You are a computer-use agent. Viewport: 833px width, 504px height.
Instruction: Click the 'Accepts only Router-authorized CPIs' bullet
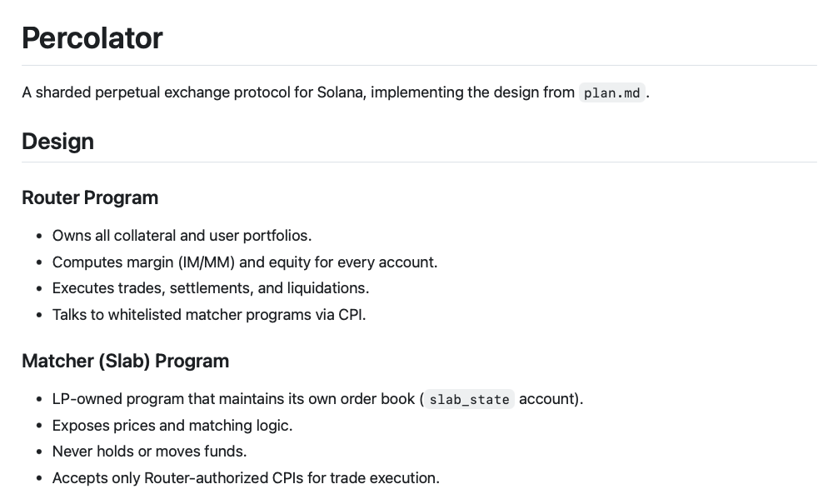245,478
